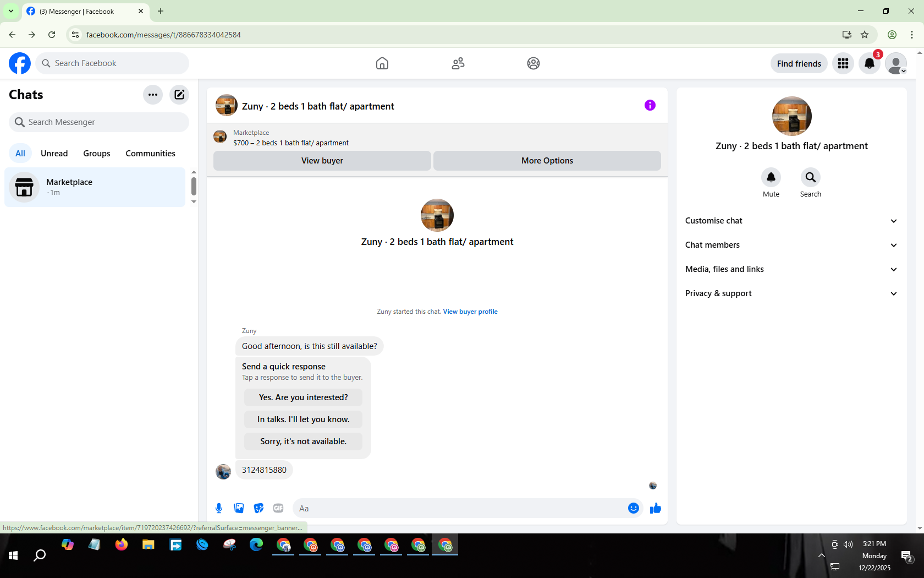Click the chat list scrollbar thumb
The width and height of the screenshot is (924, 578).
(194, 186)
